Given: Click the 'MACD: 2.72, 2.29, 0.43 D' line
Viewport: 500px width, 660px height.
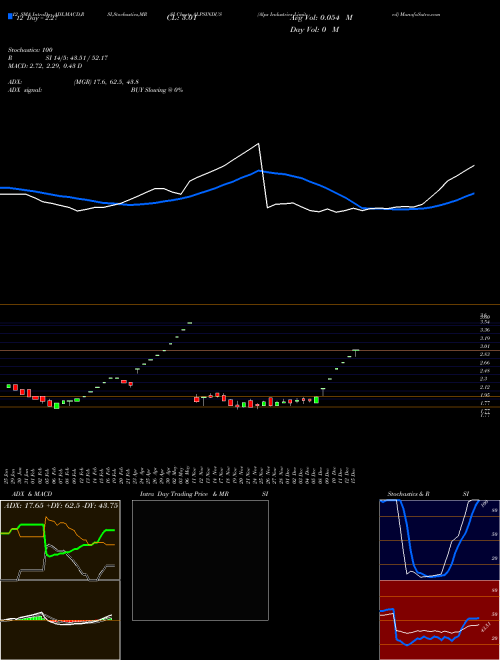Looking at the screenshot, I should 45,66.
